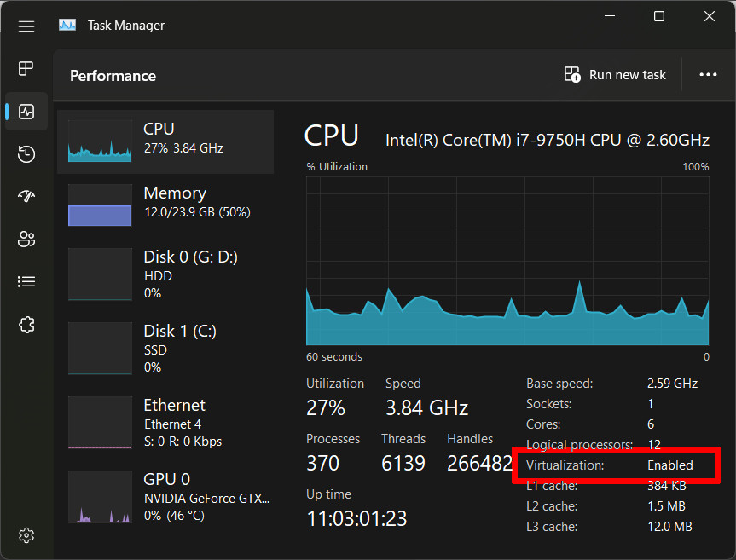This screenshot has height=560, width=736.
Task: Open the Details page list icon
Action: 26,281
